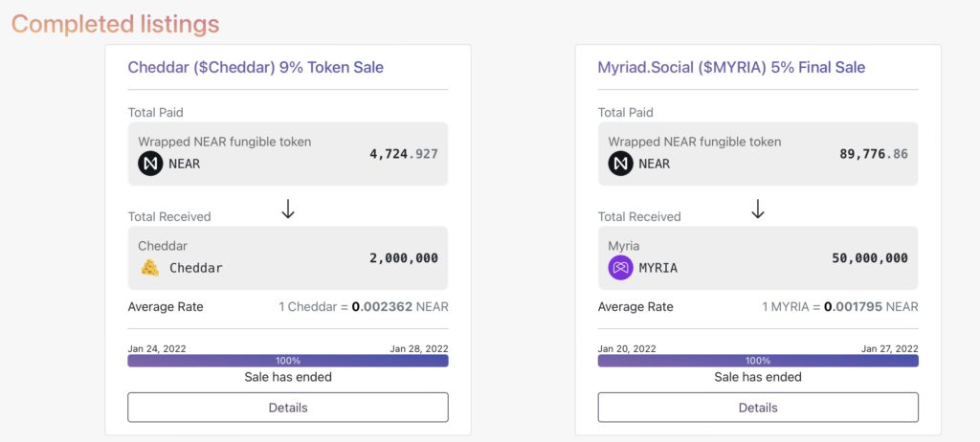Click the Average Rate label in the Cheddar card

tap(166, 307)
